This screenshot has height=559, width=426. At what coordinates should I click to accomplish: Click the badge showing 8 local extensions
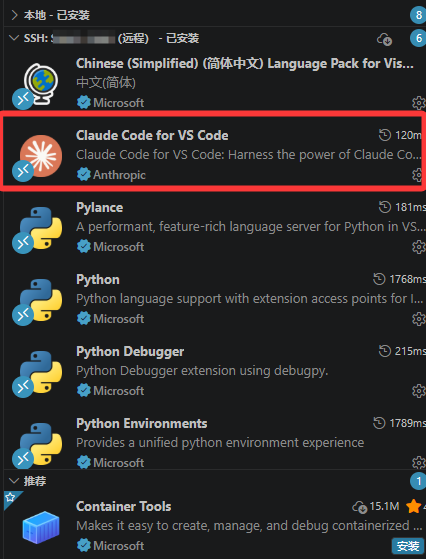click(418, 15)
